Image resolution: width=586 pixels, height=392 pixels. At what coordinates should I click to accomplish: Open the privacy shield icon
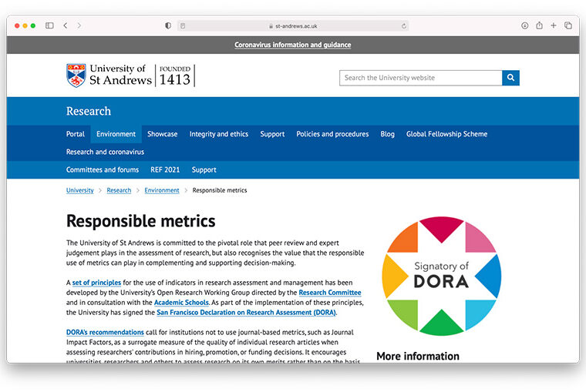168,25
